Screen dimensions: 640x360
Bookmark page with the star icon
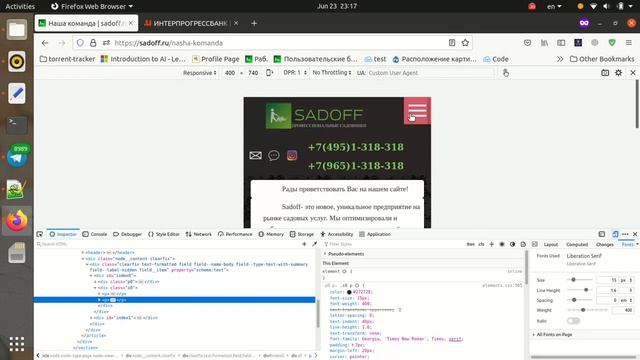coord(465,43)
